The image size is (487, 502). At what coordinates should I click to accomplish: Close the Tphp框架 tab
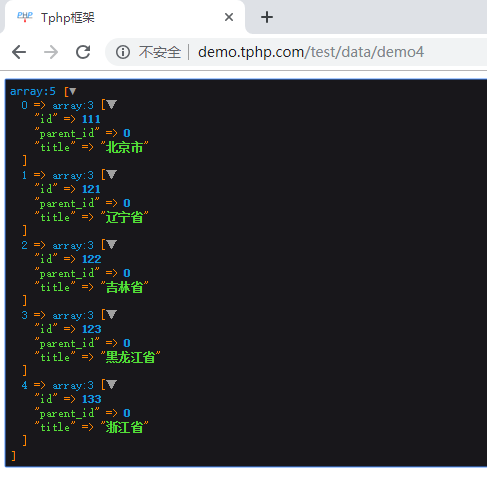229,17
